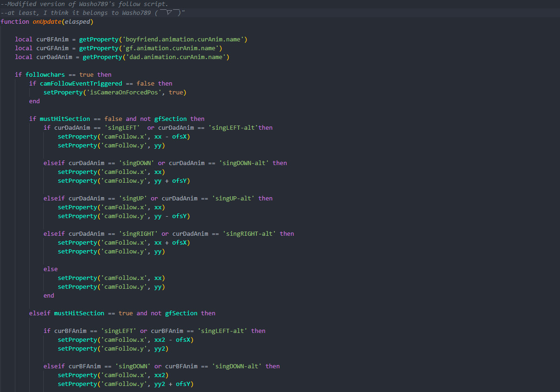This screenshot has width=560, height=392.
Task: Click the curGFAnim local variable declaration
Action: click(52, 48)
